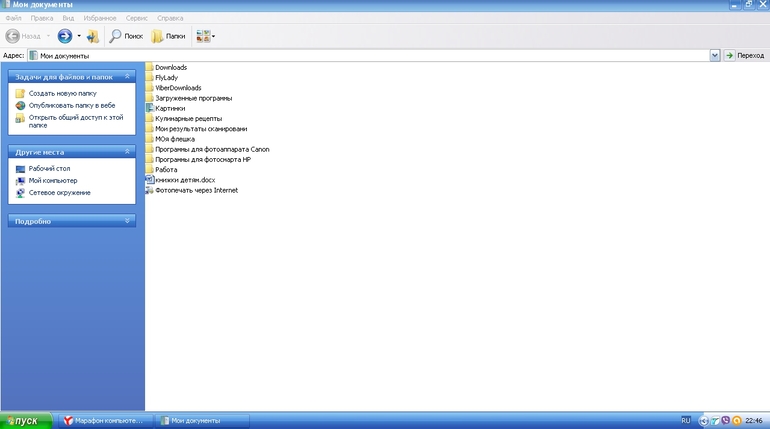This screenshot has width=770, height=429.
Task: Open the Файл menu
Action: tap(13, 18)
